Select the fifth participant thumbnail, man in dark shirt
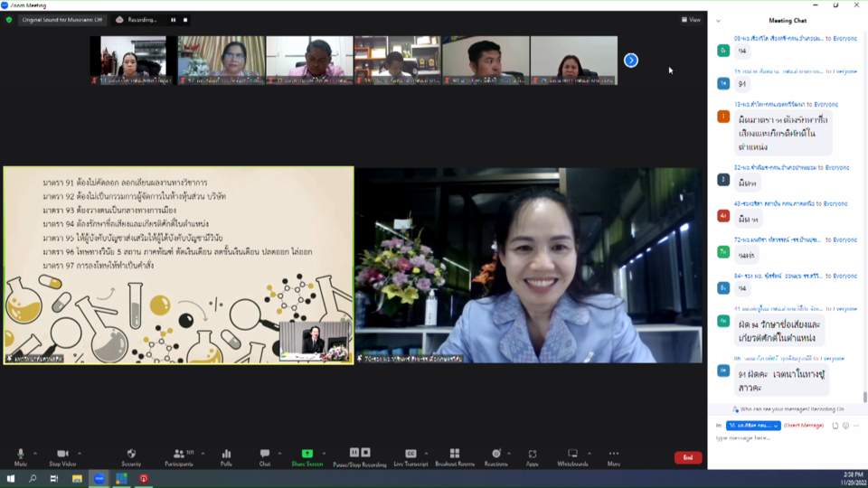The height and width of the screenshot is (488, 868). click(486, 60)
